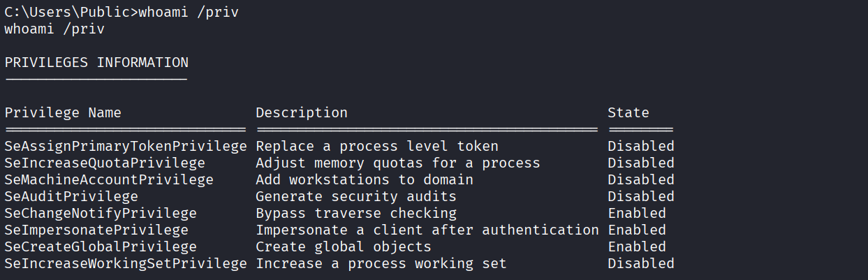Select the SeCreateGlobalPrivilege entry
Viewport: 868px width, 280px height.
(x=101, y=247)
